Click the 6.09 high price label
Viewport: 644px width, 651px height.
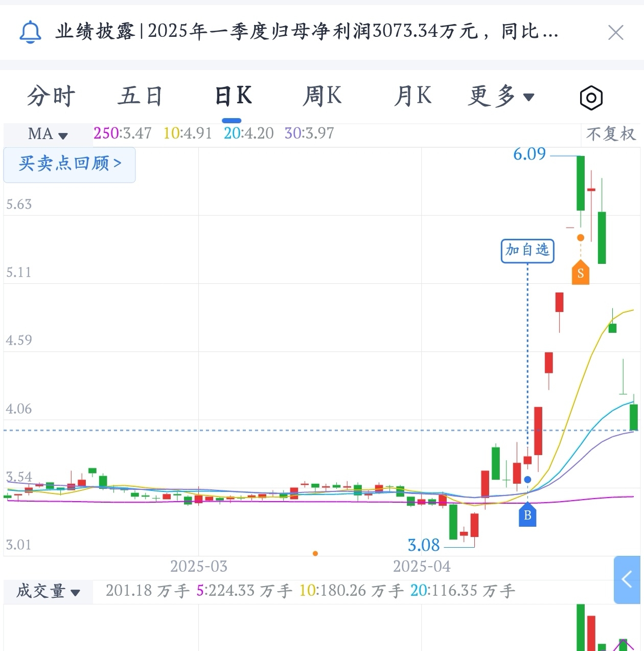tap(530, 154)
